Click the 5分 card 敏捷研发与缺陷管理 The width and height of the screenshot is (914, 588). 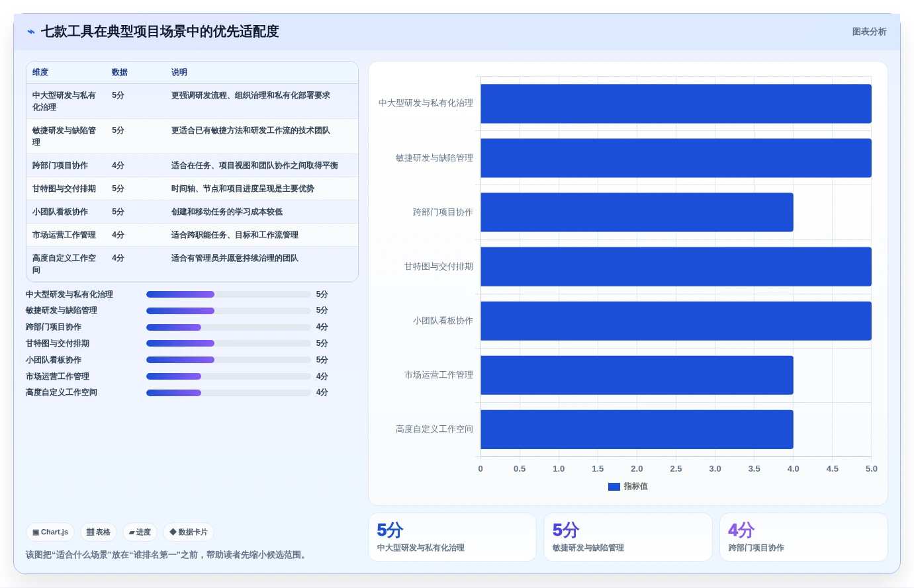click(x=627, y=537)
